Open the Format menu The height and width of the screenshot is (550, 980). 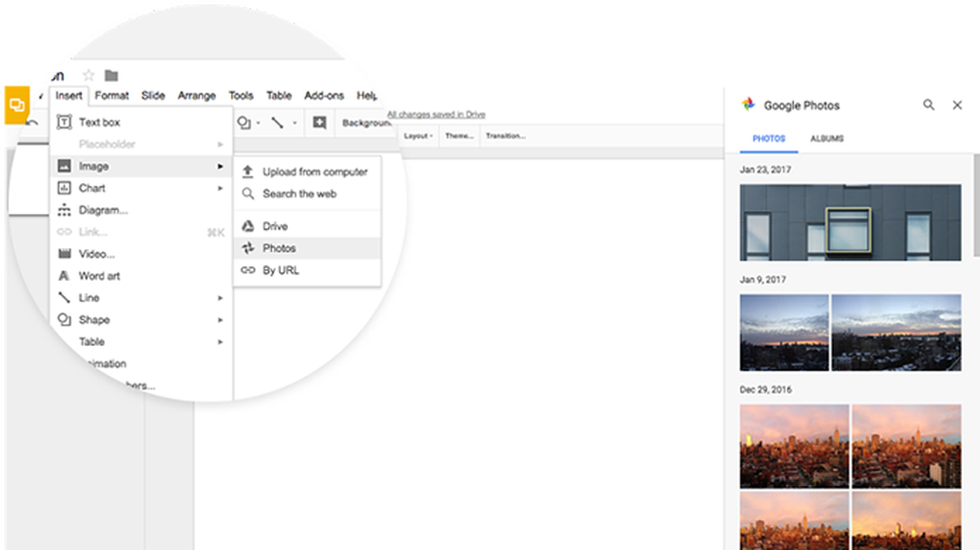pyautogui.click(x=112, y=96)
